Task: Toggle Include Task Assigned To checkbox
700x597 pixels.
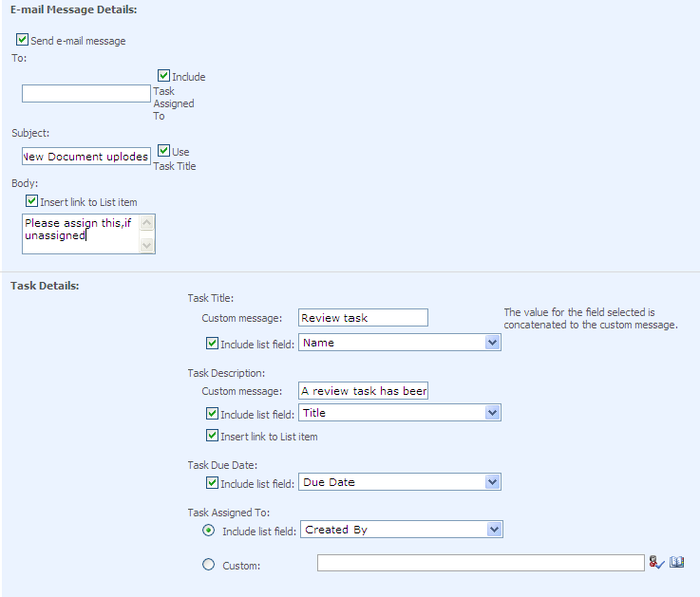Action: coord(164,76)
